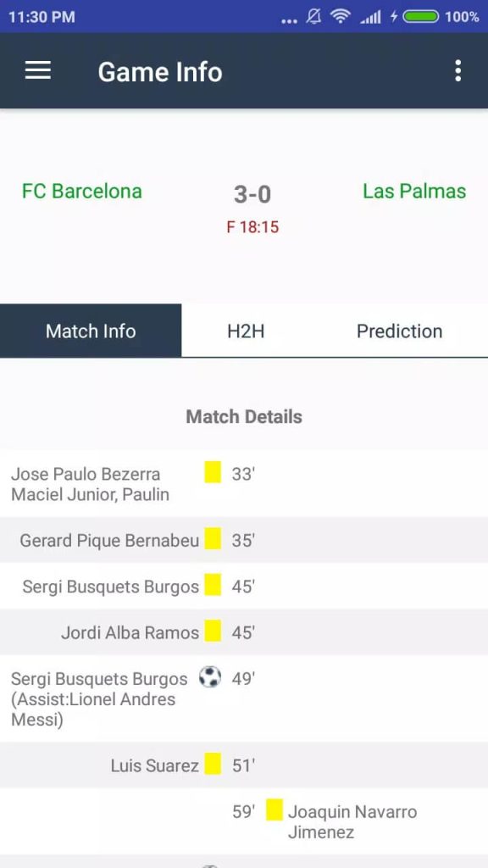The height and width of the screenshot is (868, 488).
Task: Tap Joaquin Navarro's yellow card at 59'
Action: 274,810
